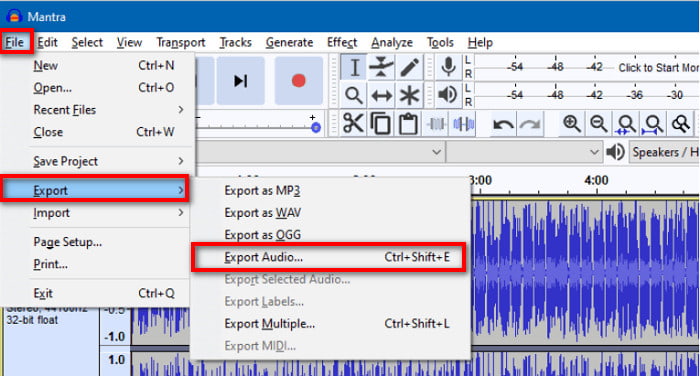Click the red Record button
700x376 pixels.
pos(299,81)
